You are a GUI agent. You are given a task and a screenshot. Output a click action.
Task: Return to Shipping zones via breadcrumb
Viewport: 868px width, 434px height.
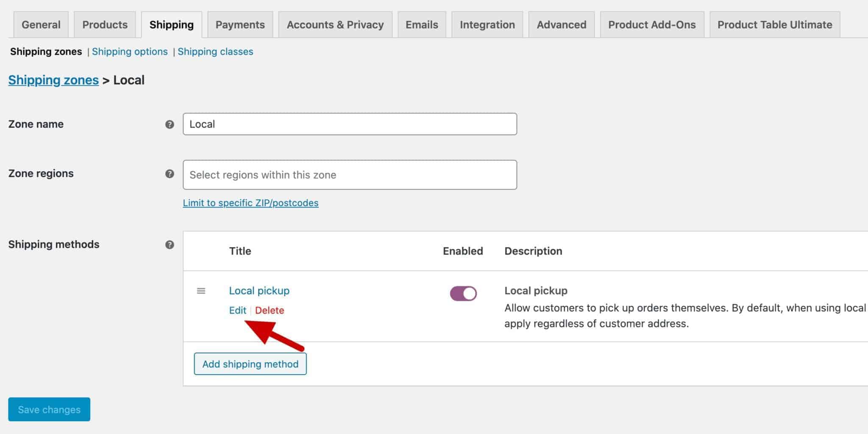click(53, 80)
